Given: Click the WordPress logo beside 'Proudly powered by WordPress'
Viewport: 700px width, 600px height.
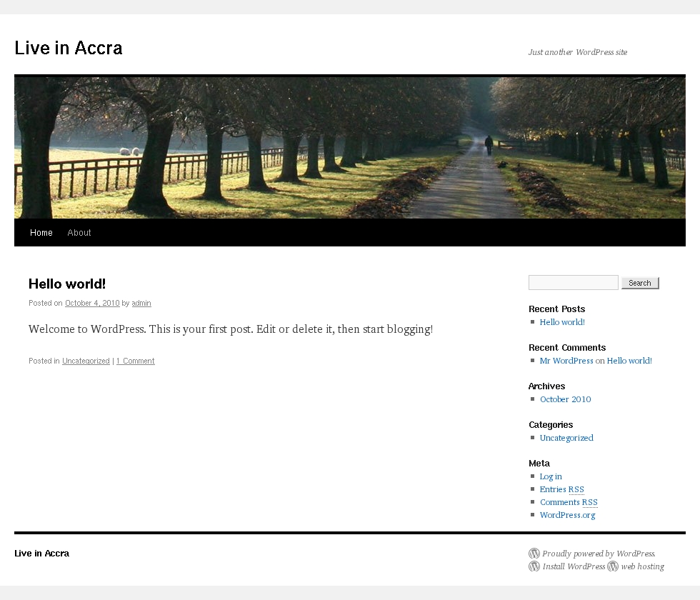Looking at the screenshot, I should pyautogui.click(x=534, y=554).
